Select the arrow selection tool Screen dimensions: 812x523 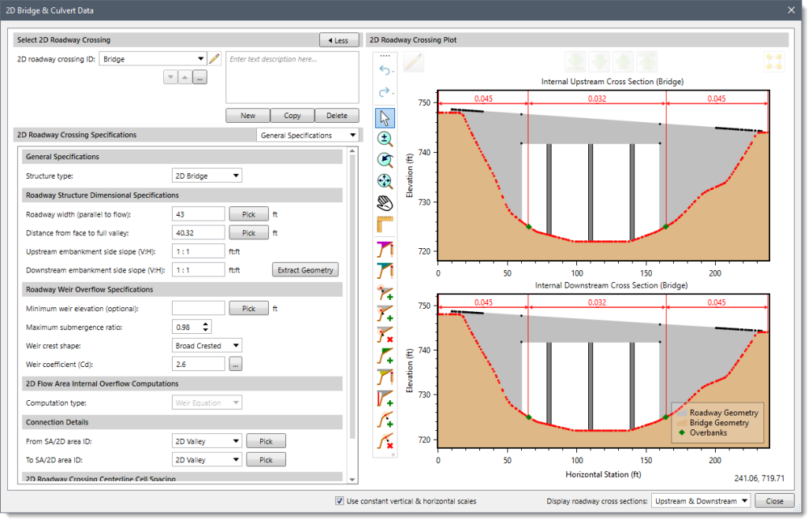[x=385, y=117]
